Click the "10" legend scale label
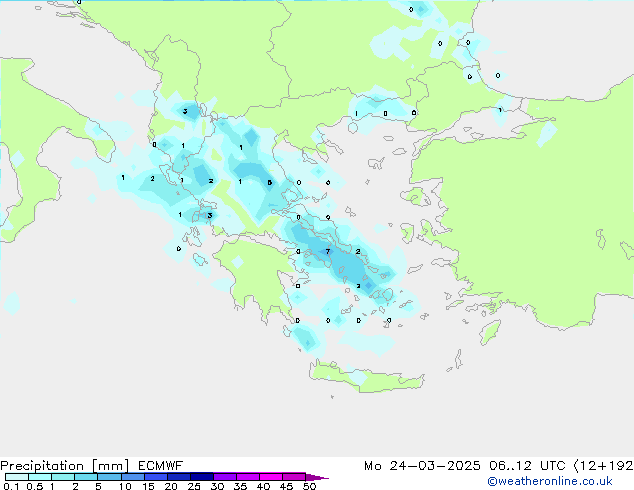Viewport: 634px width, 490px height. pyautogui.click(x=125, y=486)
